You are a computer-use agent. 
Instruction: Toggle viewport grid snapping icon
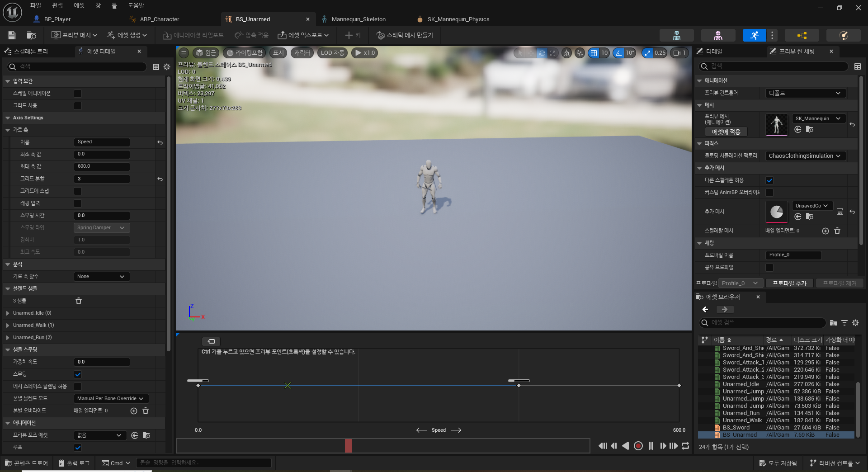(594, 53)
